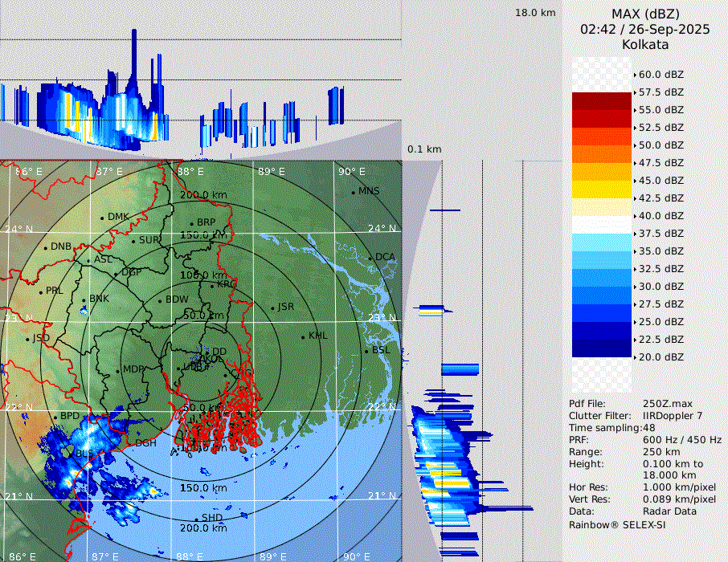Click the JSR station dot on the map
The width and height of the screenshot is (728, 562).
point(272,307)
